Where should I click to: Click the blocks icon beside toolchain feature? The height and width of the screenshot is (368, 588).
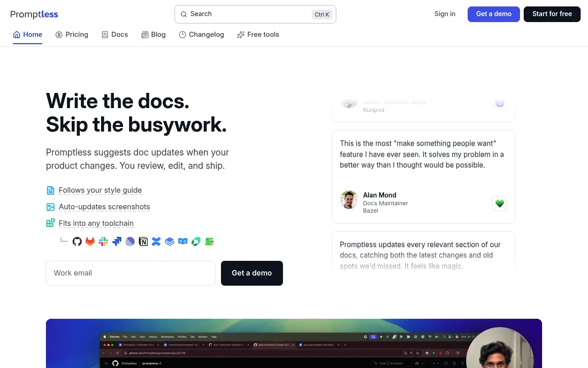(51, 224)
